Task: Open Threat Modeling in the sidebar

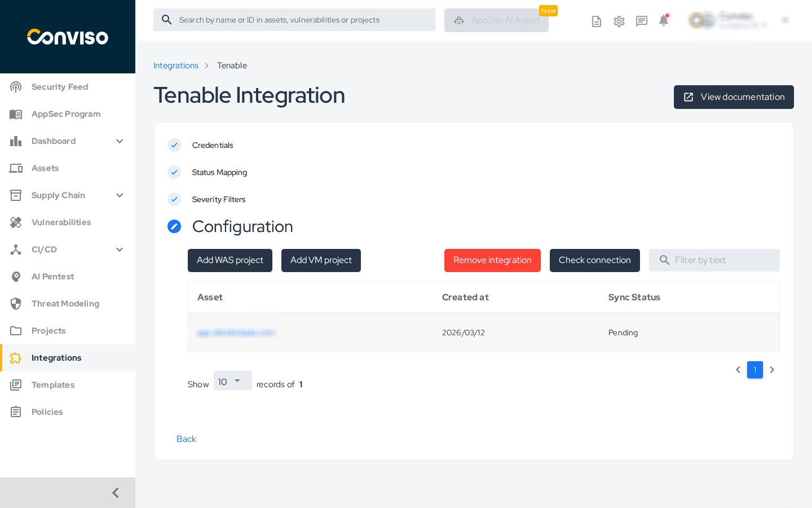Action: (68, 304)
